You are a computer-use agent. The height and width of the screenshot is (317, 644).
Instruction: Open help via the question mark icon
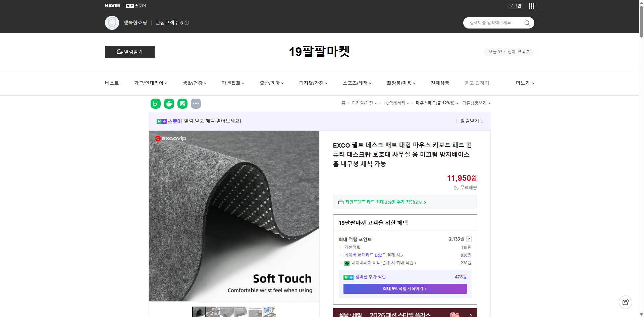[469, 239]
